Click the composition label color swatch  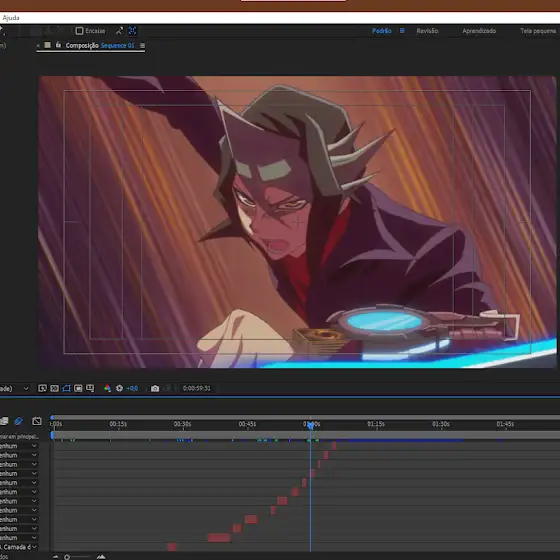point(48,45)
